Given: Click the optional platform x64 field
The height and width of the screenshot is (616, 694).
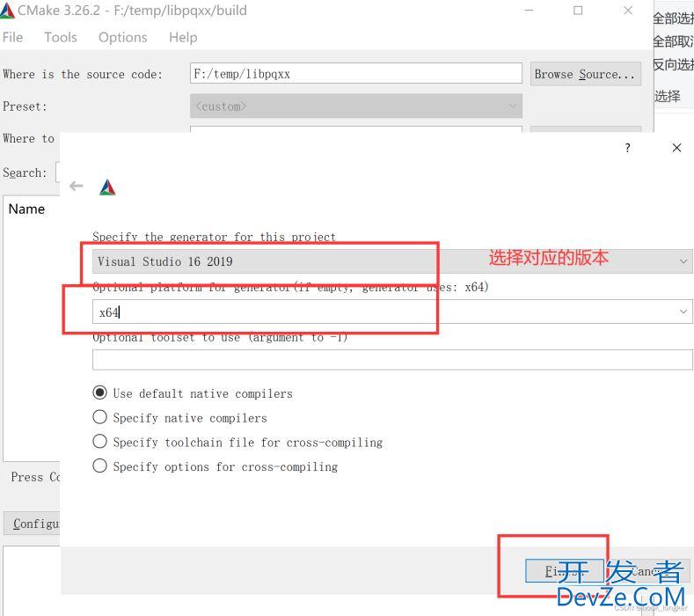Looking at the screenshot, I should coord(392,312).
